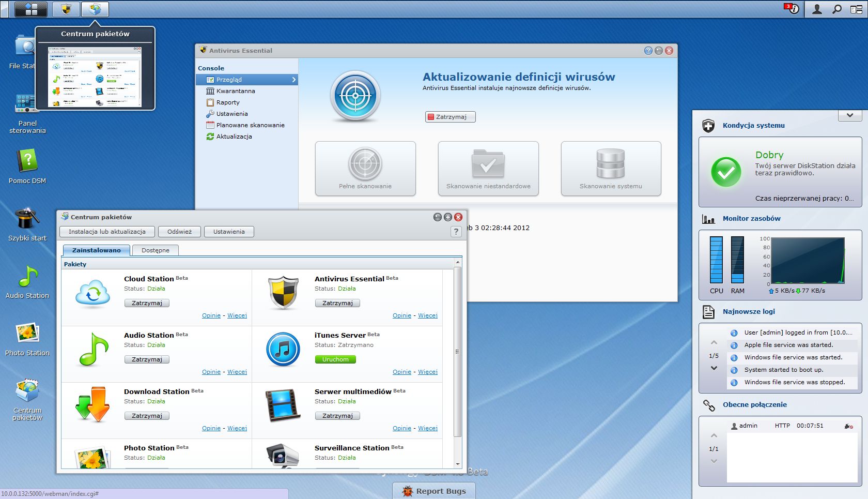
Task: Open Więcej link for iTunes Server
Action: pyautogui.click(x=428, y=372)
